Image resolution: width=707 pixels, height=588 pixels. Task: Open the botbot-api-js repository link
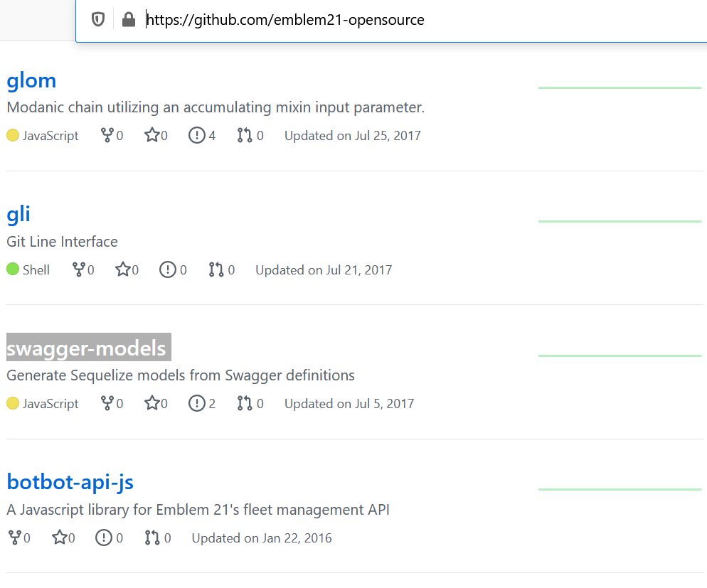click(x=70, y=481)
